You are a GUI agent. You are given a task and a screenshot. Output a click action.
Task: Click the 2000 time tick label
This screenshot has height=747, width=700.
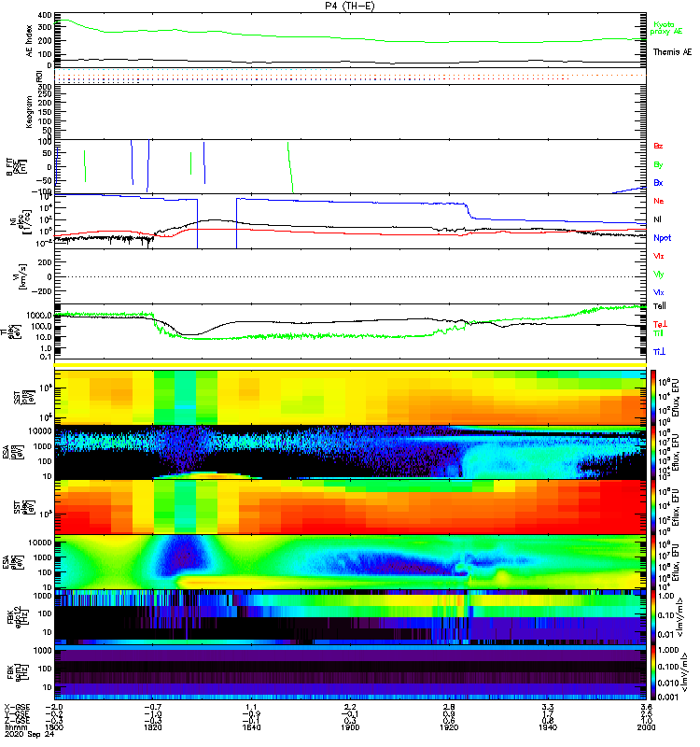point(646,727)
